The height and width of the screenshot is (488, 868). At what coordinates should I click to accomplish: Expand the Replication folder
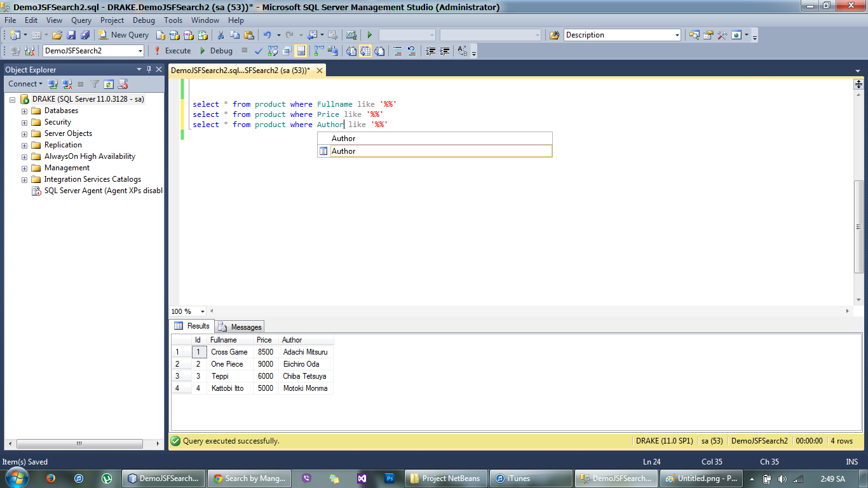point(25,146)
